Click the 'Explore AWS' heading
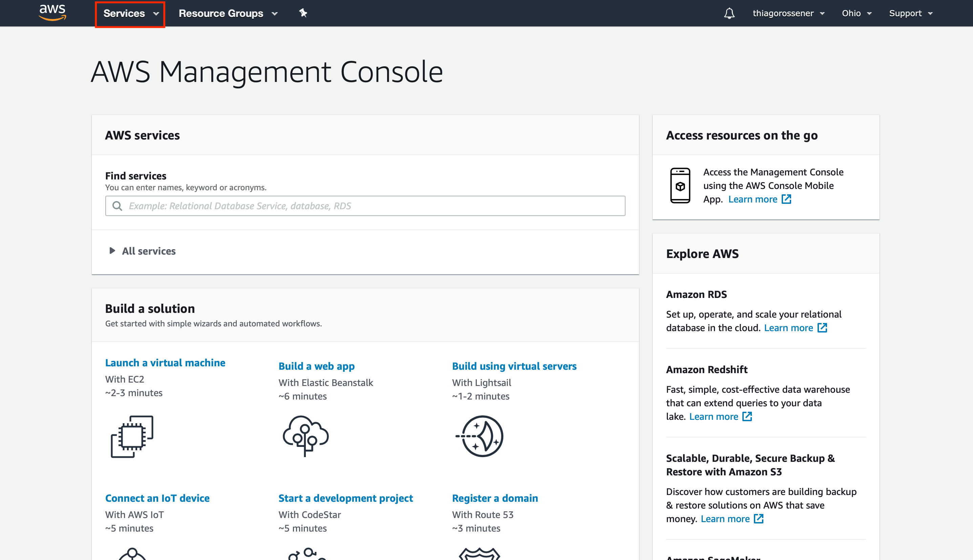Image resolution: width=973 pixels, height=560 pixels. pos(702,254)
